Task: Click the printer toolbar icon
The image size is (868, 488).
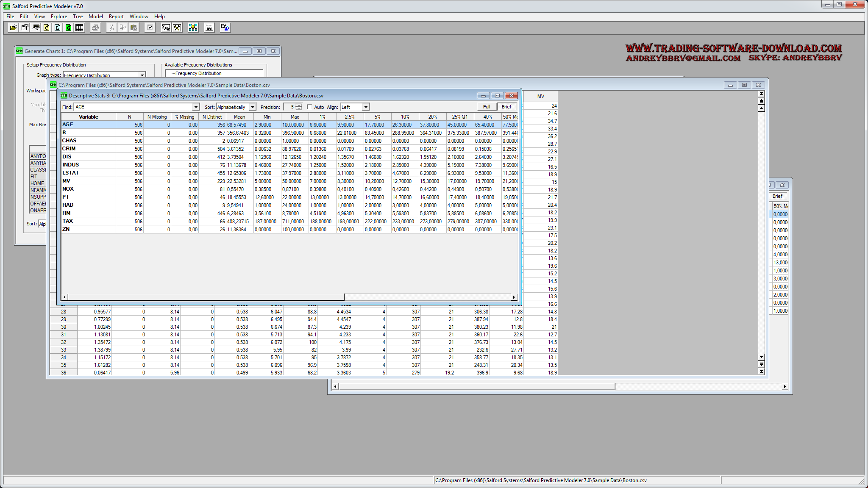Action: (x=95, y=28)
